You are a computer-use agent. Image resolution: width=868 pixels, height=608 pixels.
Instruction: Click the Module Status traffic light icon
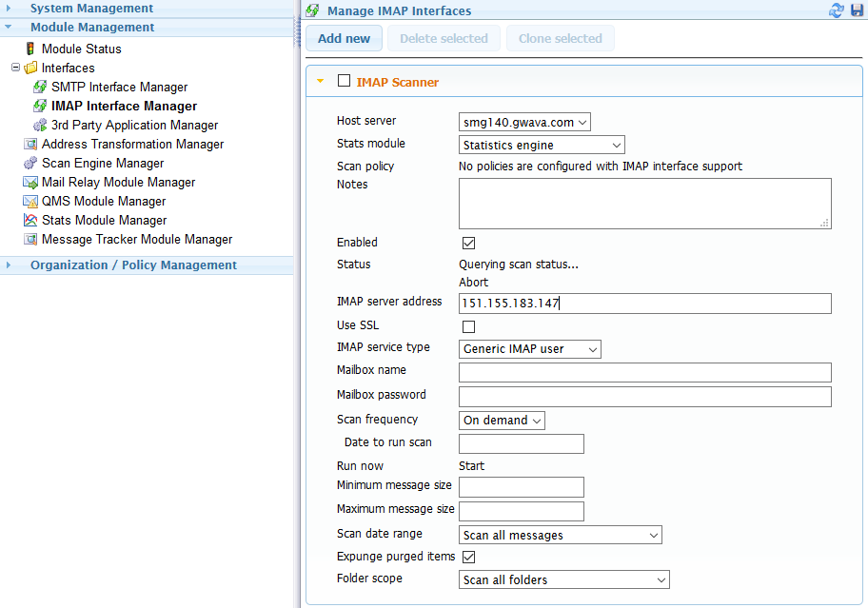tap(30, 49)
